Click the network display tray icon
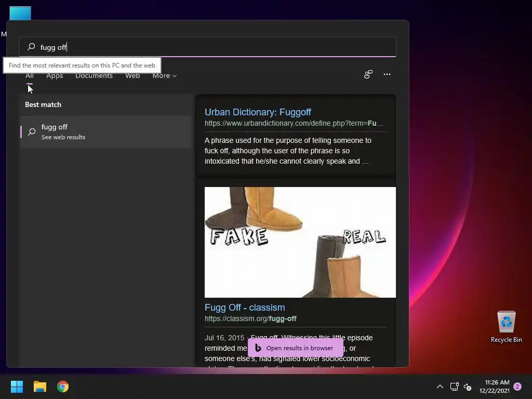Viewport: 532px width, 399px height. 454,387
